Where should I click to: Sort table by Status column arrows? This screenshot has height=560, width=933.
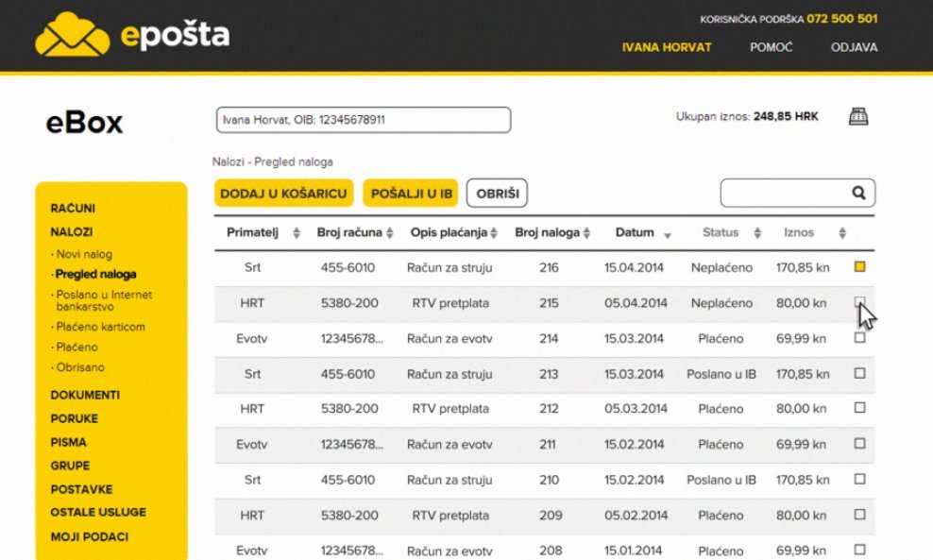(757, 233)
